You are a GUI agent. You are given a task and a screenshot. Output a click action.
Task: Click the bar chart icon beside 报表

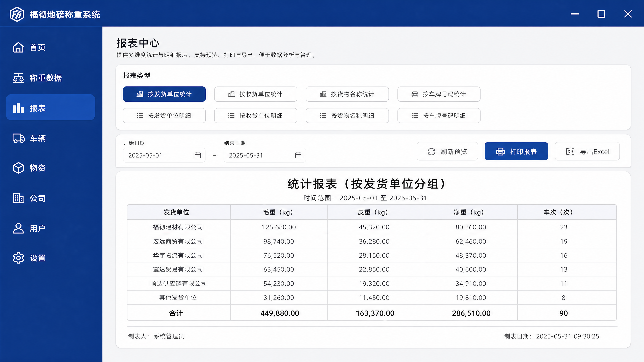tap(18, 108)
